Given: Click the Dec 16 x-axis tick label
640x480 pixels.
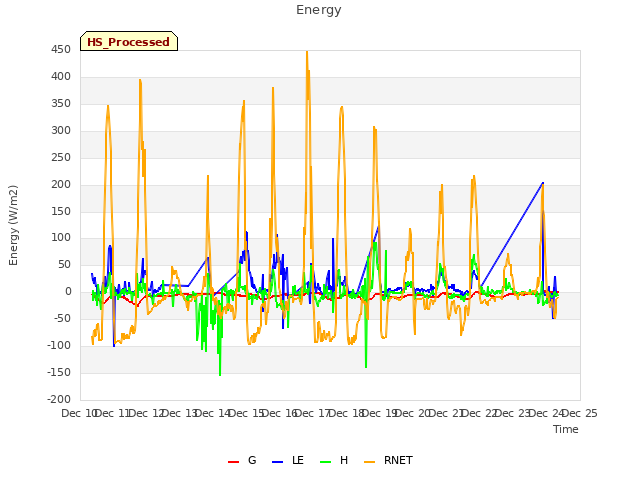Looking at the screenshot, I should pos(280,413).
